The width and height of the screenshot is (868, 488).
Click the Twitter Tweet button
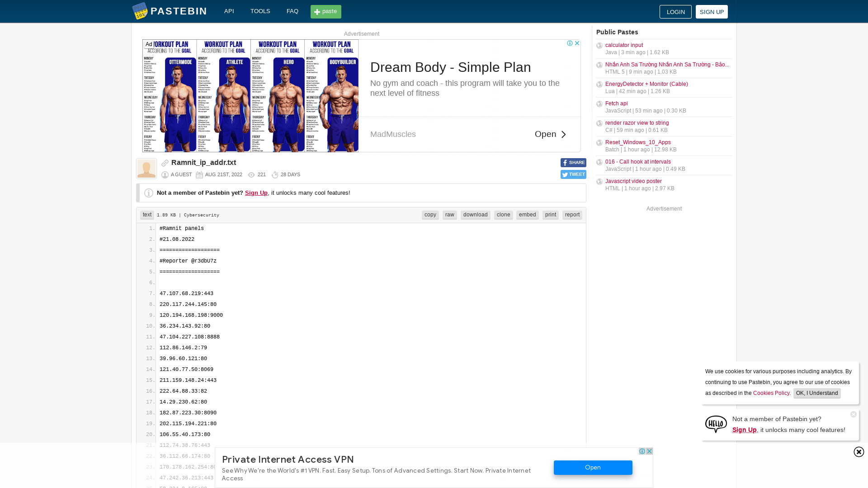[573, 174]
